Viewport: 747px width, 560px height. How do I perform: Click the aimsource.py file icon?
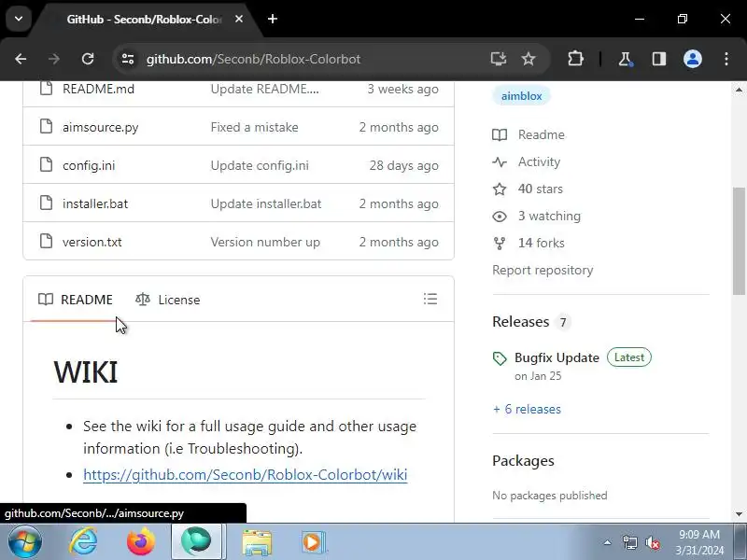click(46, 127)
